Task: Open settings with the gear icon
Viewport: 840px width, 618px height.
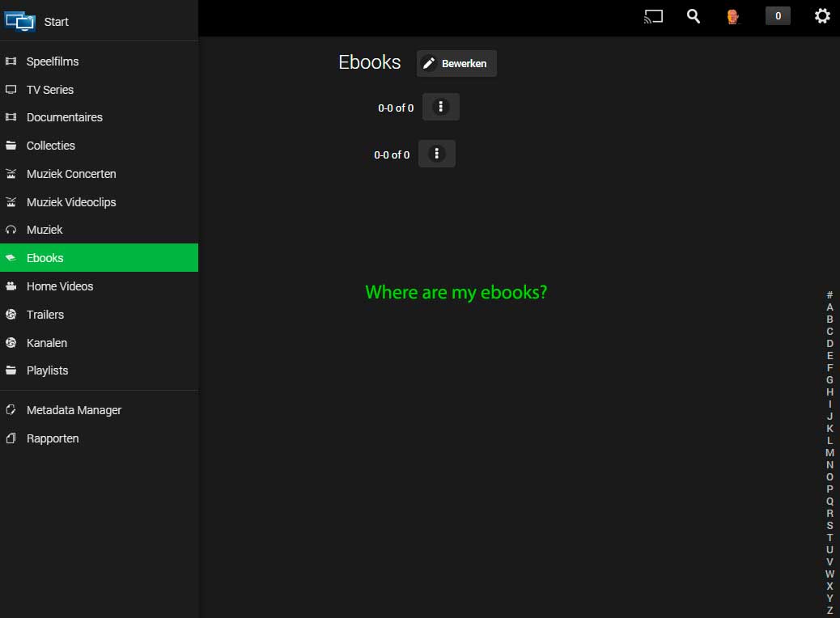Action: click(x=822, y=15)
